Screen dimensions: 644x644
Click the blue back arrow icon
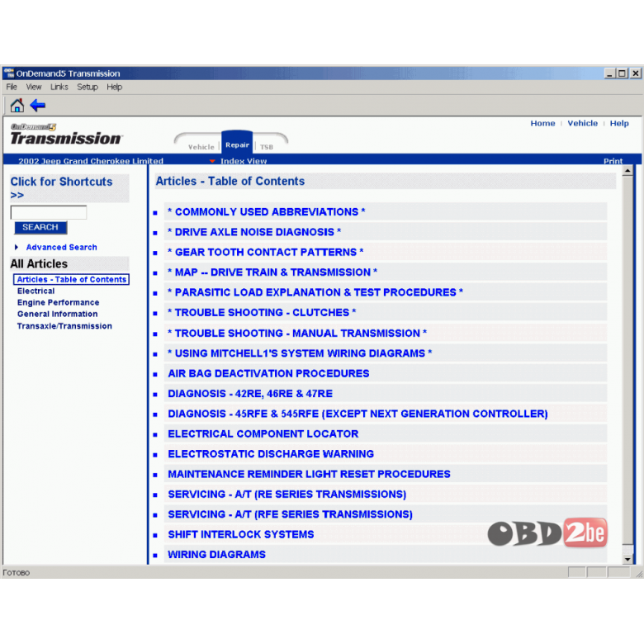(x=38, y=105)
